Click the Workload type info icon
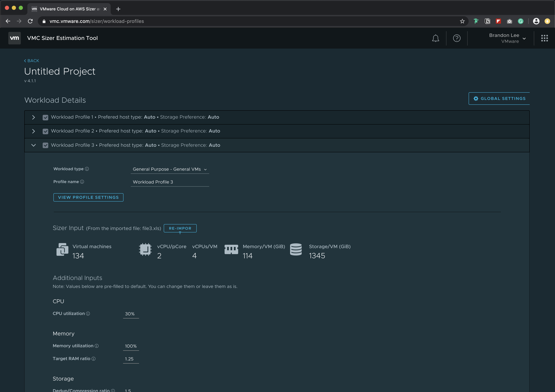The height and width of the screenshot is (392, 555). (x=87, y=169)
